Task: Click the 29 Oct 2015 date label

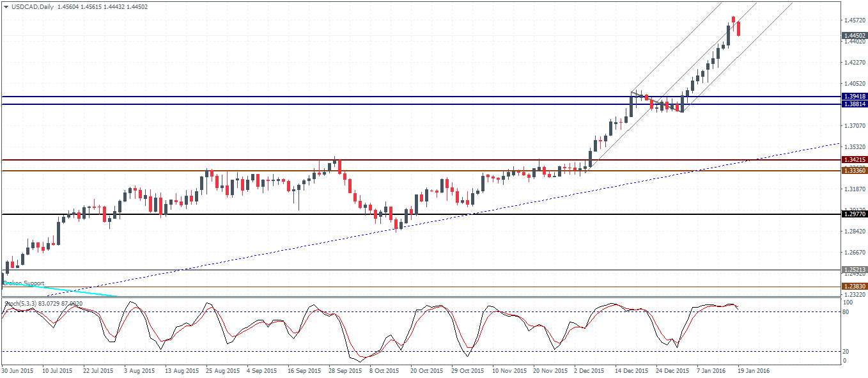Action: click(467, 370)
